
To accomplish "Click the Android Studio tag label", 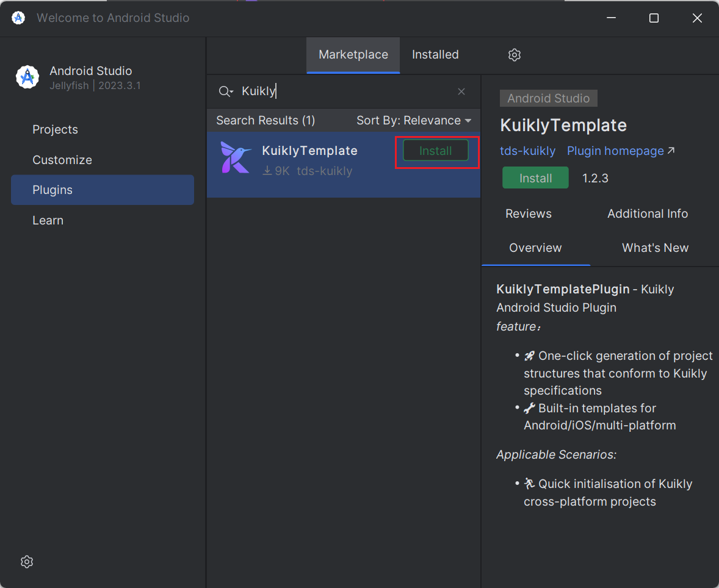I will [x=549, y=98].
